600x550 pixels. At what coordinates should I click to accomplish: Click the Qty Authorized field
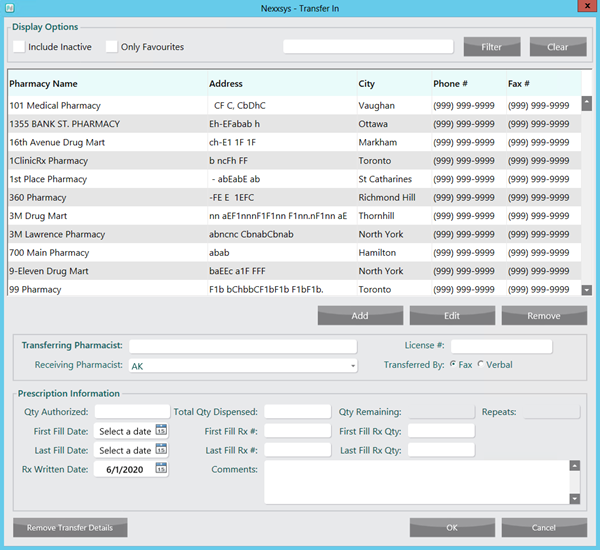(132, 411)
